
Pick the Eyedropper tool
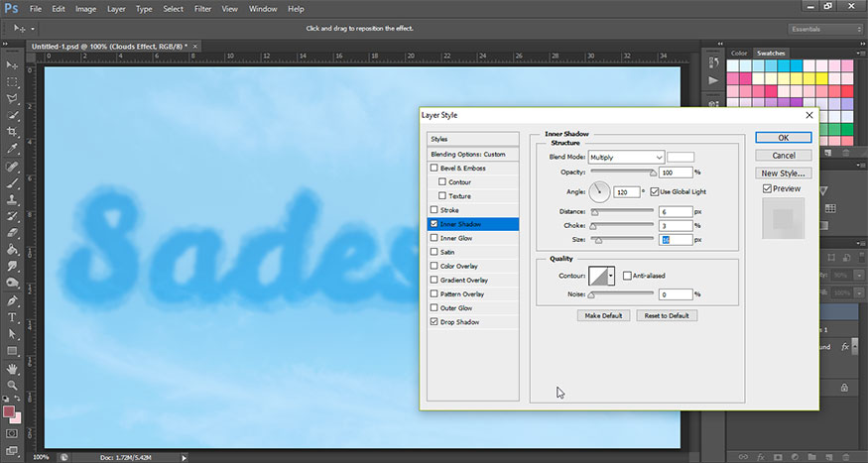tap(13, 149)
